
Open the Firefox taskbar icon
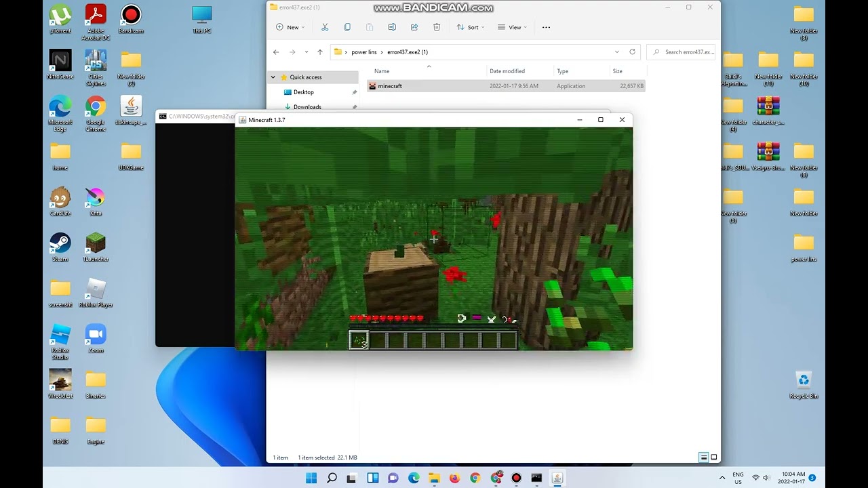pyautogui.click(x=454, y=478)
